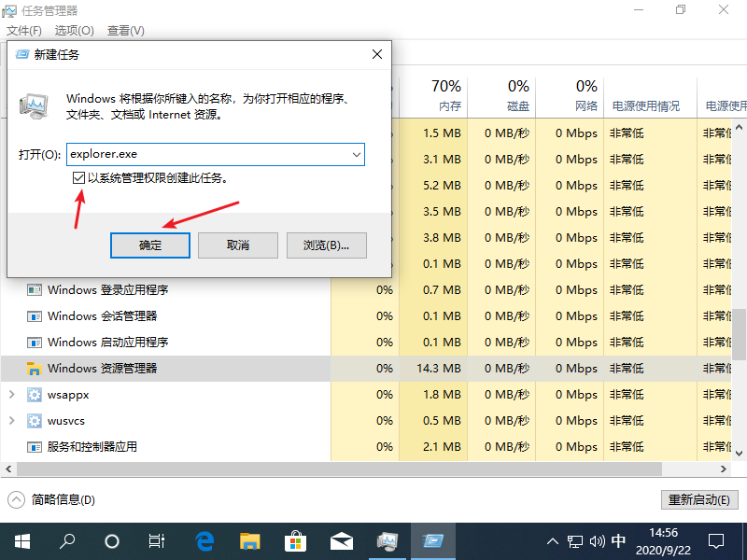This screenshot has width=747, height=560.
Task: Click the 服务和控制器应用 process icon
Action: 35,446
